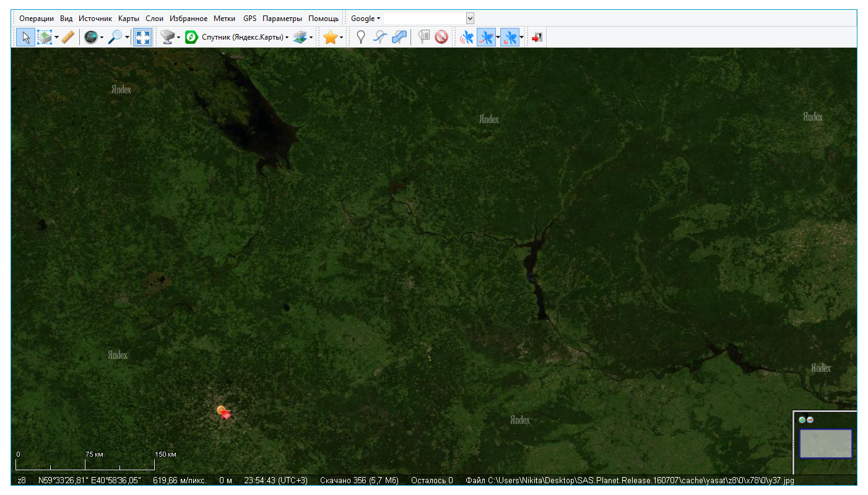The image size is (868, 495).
Task: Click the red exit door icon
Action: click(x=537, y=38)
